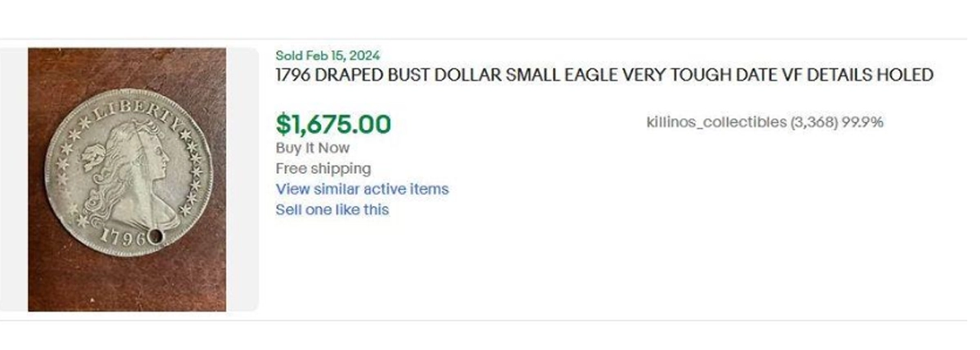Click the Buy It Now text
980x350 pixels.
point(313,148)
